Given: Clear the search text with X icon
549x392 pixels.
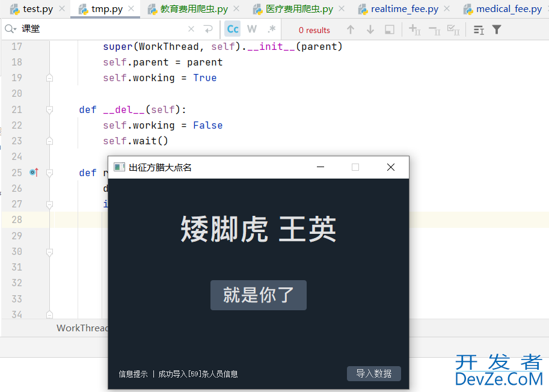Looking at the screenshot, I should coord(191,29).
